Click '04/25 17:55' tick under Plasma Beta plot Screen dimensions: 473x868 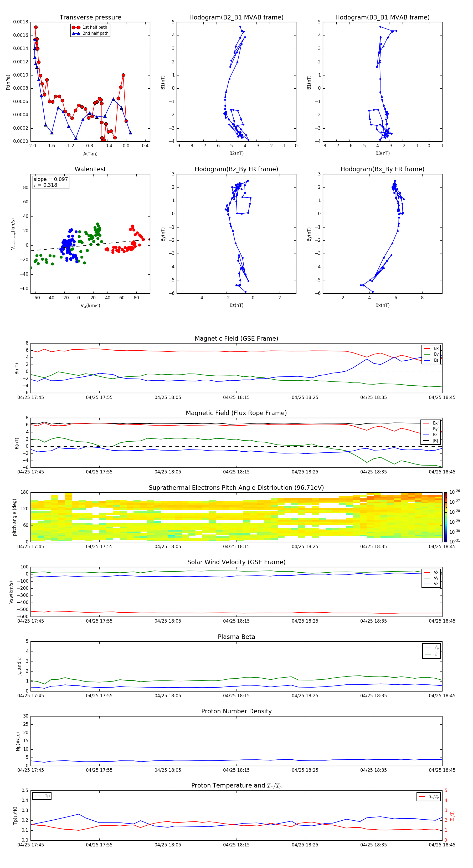pyautogui.click(x=99, y=696)
